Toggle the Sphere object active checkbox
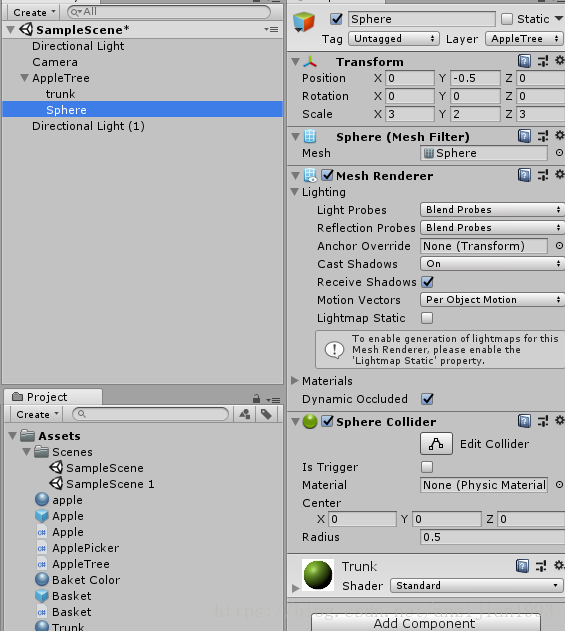The height and width of the screenshot is (631, 565). pos(336,19)
